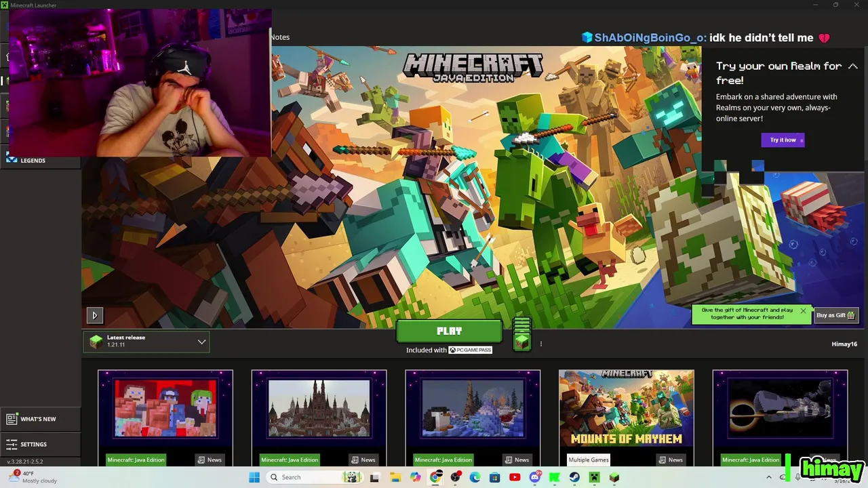868x488 pixels.
Task: Click Java Edition tag on the penguin card
Action: (x=443, y=460)
